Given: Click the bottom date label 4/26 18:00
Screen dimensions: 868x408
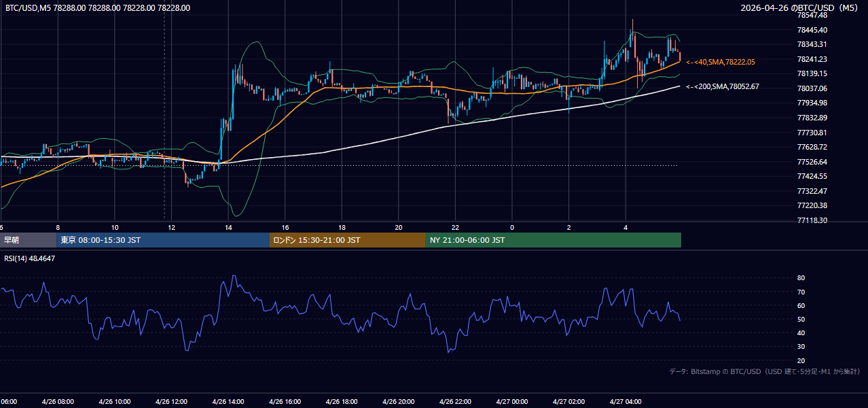Looking at the screenshot, I should click(x=342, y=401).
